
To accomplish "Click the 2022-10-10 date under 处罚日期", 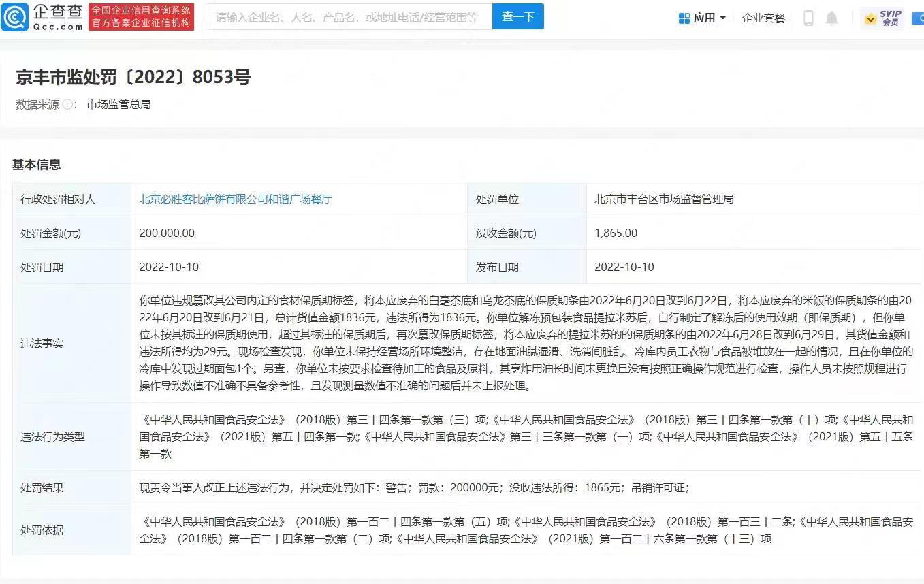I will click(x=169, y=267).
